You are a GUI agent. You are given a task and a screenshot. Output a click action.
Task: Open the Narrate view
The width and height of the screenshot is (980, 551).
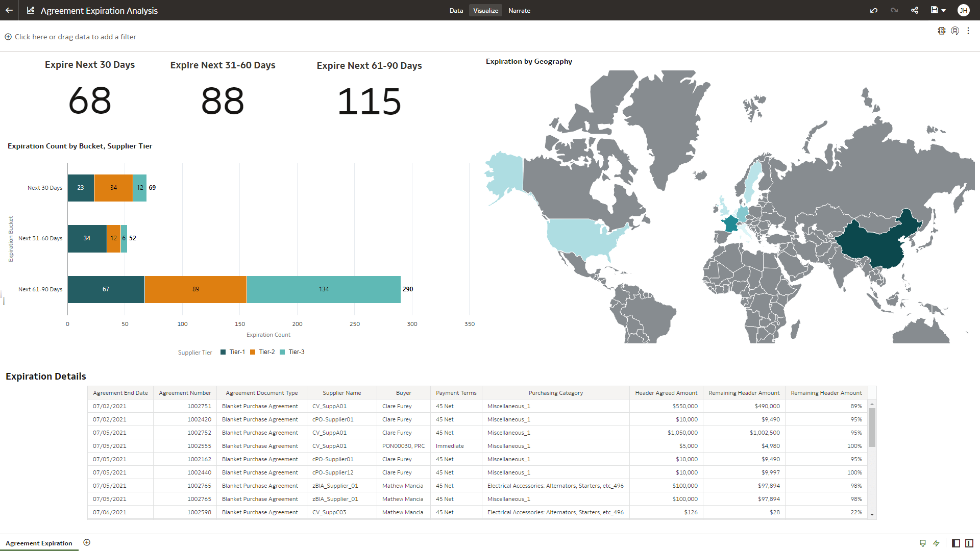click(x=519, y=10)
